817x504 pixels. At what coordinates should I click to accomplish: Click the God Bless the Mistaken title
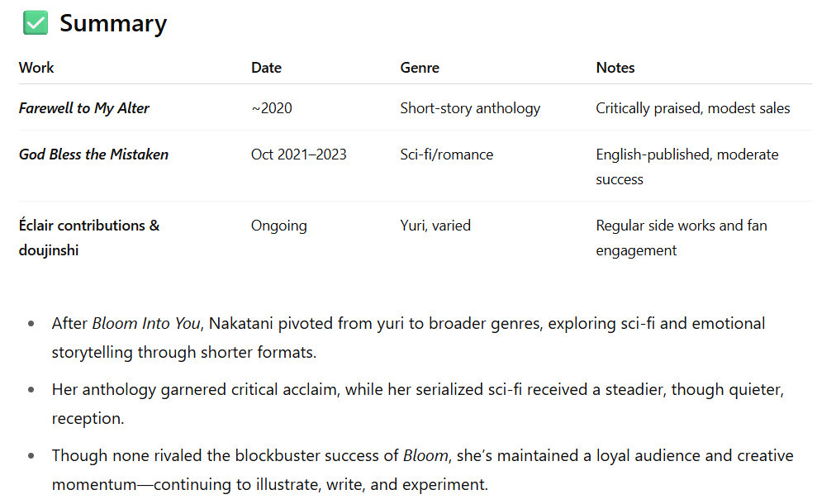tap(94, 155)
